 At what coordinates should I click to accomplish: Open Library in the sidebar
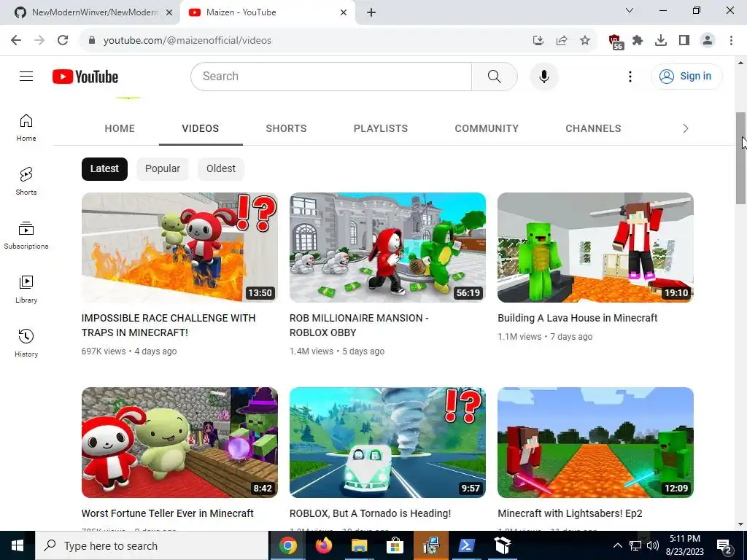point(26,289)
